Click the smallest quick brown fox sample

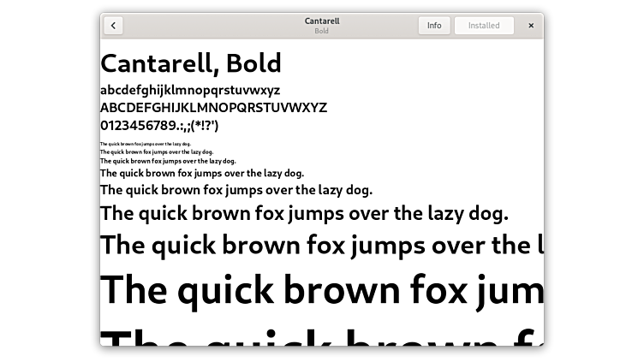(x=146, y=144)
